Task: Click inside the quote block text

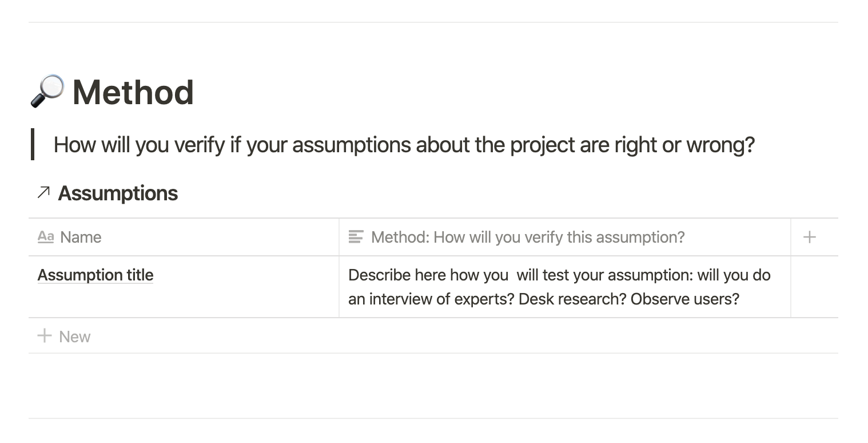Action: pyautogui.click(x=400, y=145)
